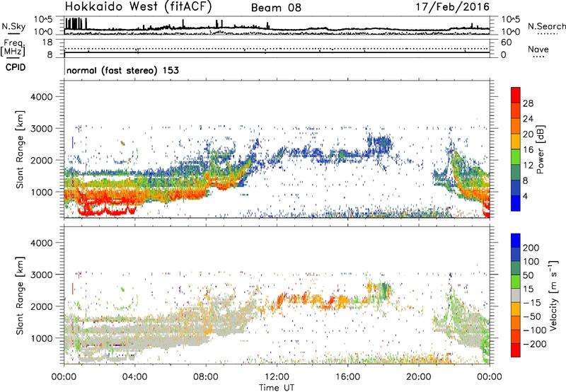Click the gray segment of velocity colorbar
The image size is (566, 392).
pyautogui.click(x=516, y=296)
